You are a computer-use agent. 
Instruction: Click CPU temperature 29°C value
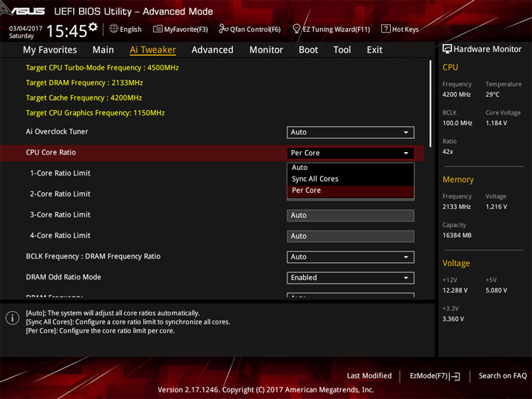(492, 95)
